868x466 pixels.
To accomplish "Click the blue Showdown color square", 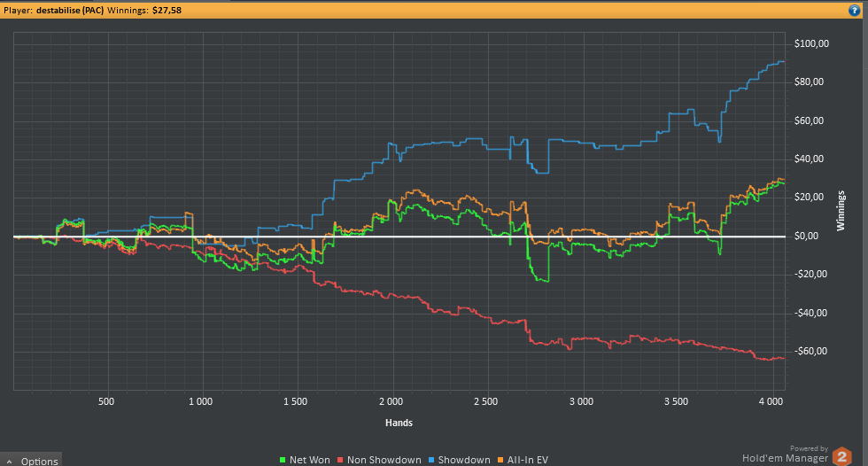I will [432, 460].
